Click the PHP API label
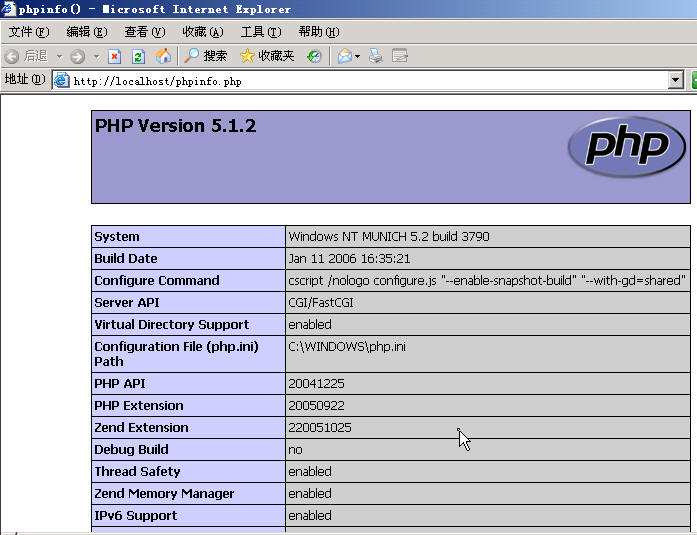The width and height of the screenshot is (697, 535). tap(120, 383)
